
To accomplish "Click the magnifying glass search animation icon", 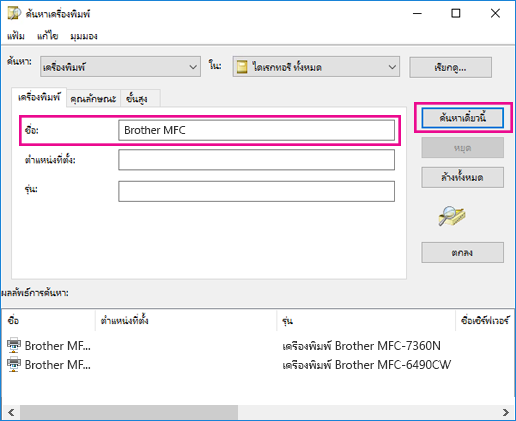I will point(452,216).
